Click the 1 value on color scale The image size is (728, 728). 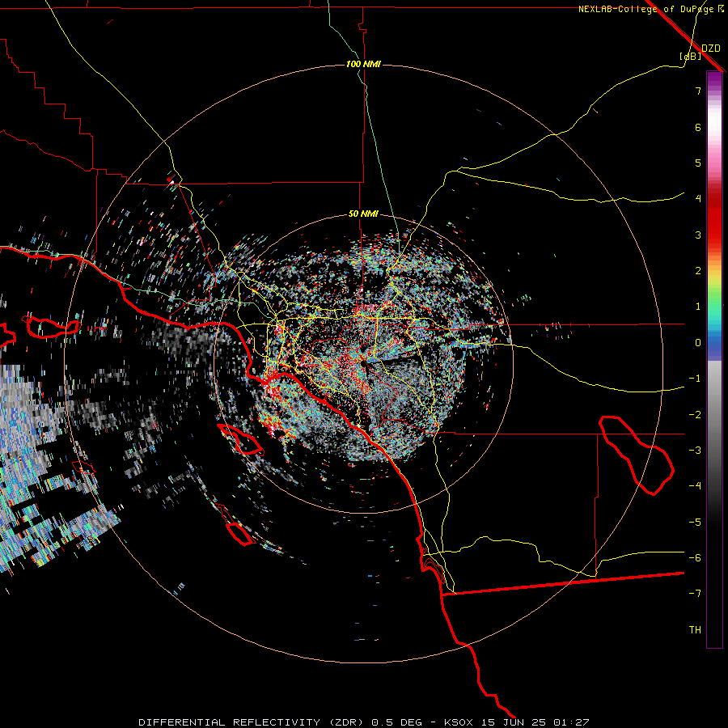point(698,307)
